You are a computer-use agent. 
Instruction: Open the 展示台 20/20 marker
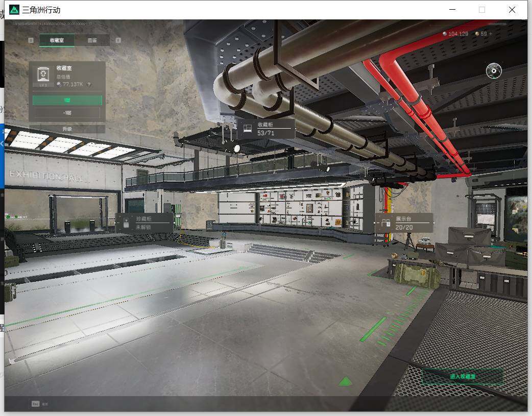point(404,223)
